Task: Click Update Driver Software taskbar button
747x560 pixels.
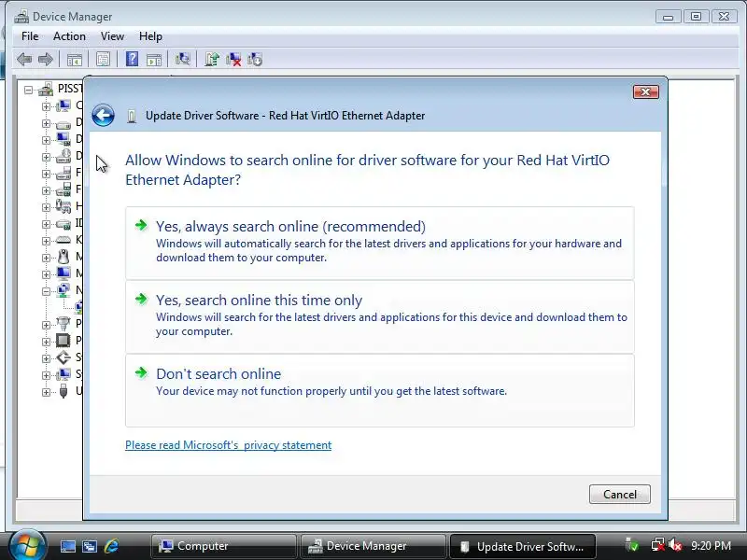Action: pyautogui.click(x=522, y=546)
